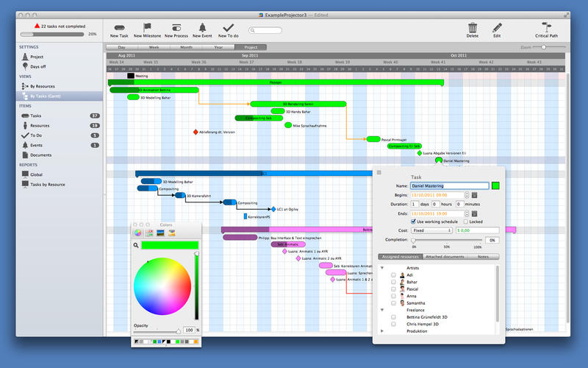The image size is (588, 368).
Task: Collapse the Artists resource group
Action: tap(382, 267)
